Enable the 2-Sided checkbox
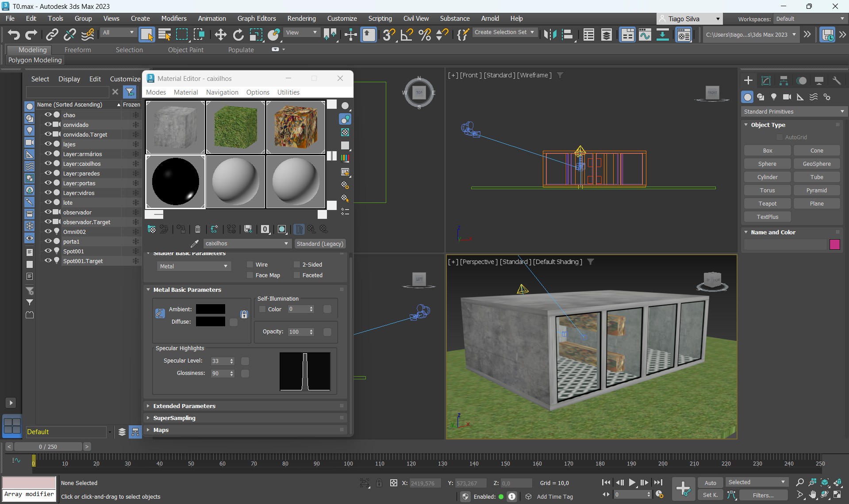Viewport: 849px width, 504px height. (x=297, y=264)
